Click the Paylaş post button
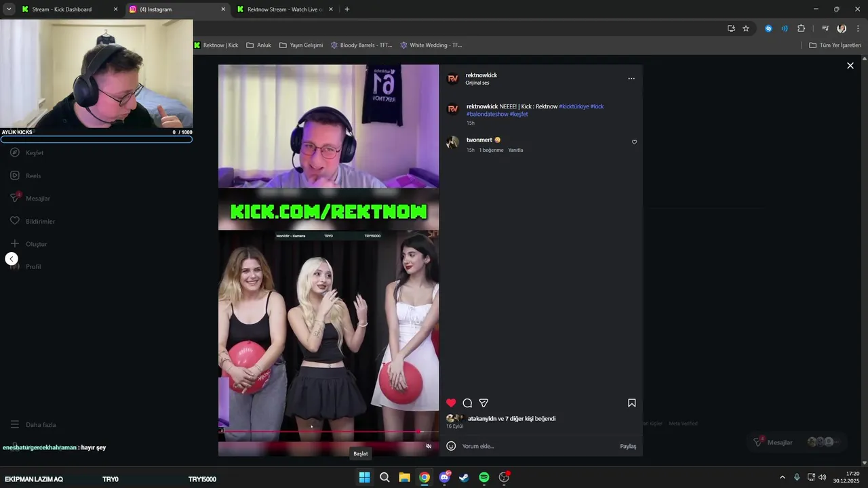 [628, 446]
